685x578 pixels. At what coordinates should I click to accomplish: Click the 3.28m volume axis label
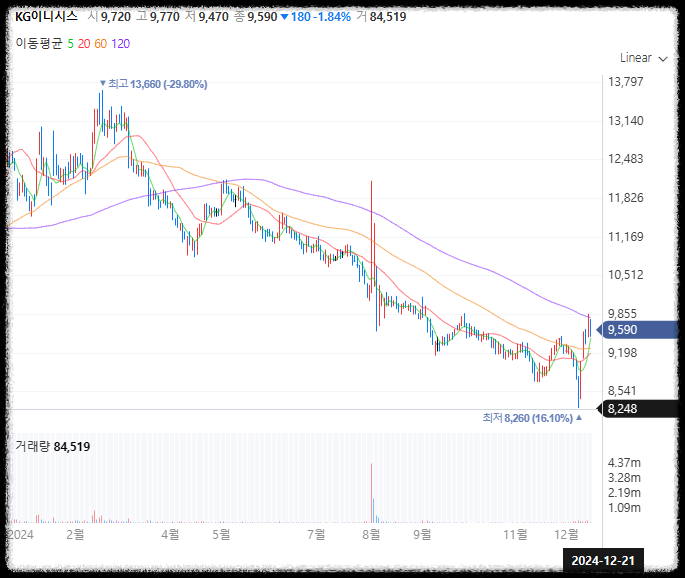[x=624, y=478]
